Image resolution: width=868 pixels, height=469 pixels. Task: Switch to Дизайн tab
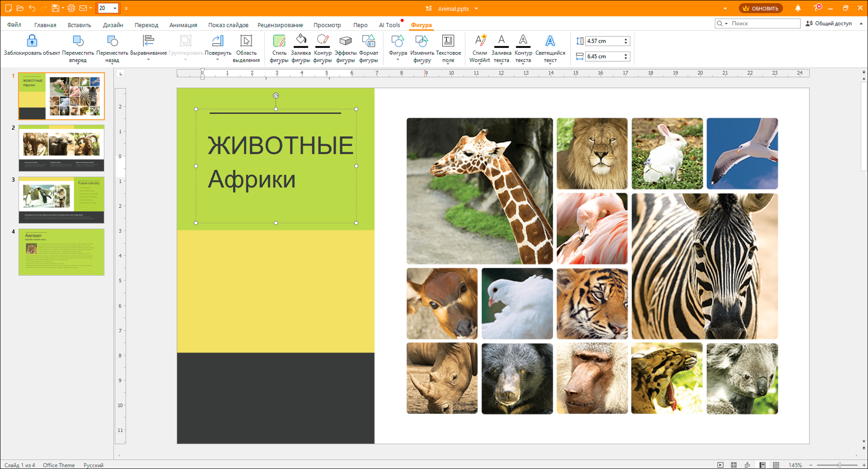point(113,25)
